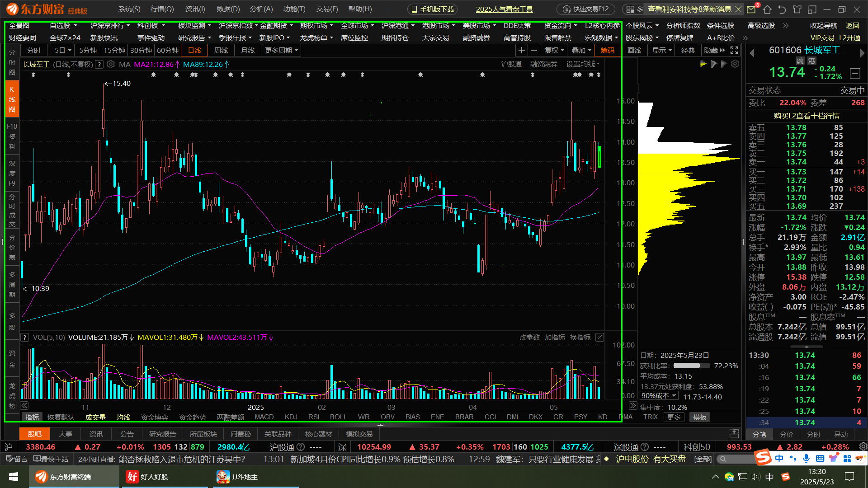The width and height of the screenshot is (868, 488).
Task: Click the 手机版下载 button
Action: click(432, 9)
